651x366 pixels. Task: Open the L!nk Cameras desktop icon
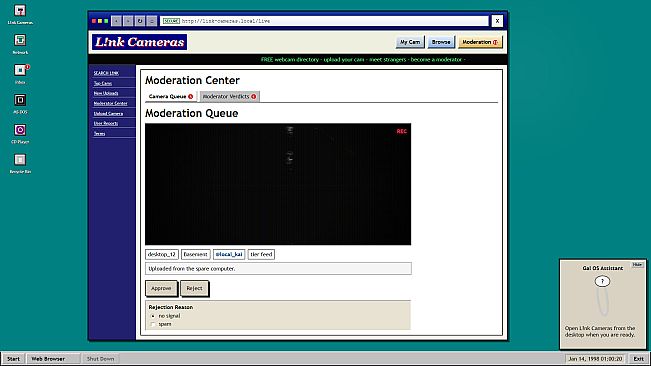point(20,14)
